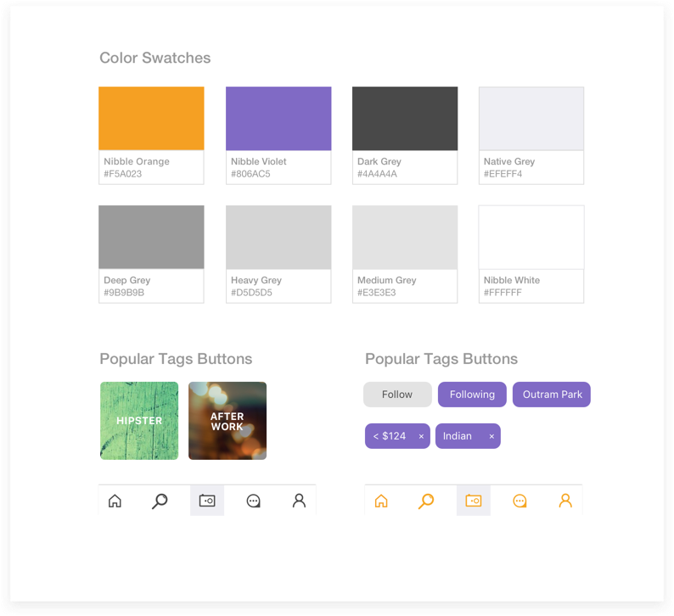Viewport: 674px width, 616px height.
Task: Open the dark chat bubble icon
Action: (x=253, y=501)
